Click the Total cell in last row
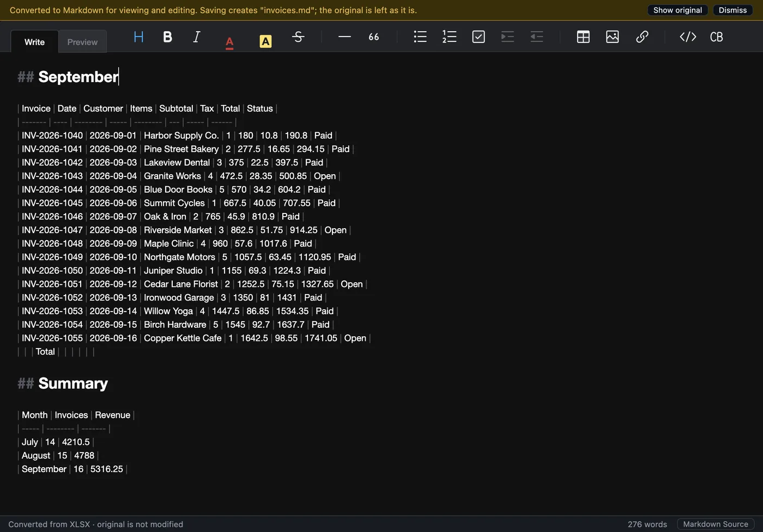This screenshot has width=763, height=532. pos(45,352)
